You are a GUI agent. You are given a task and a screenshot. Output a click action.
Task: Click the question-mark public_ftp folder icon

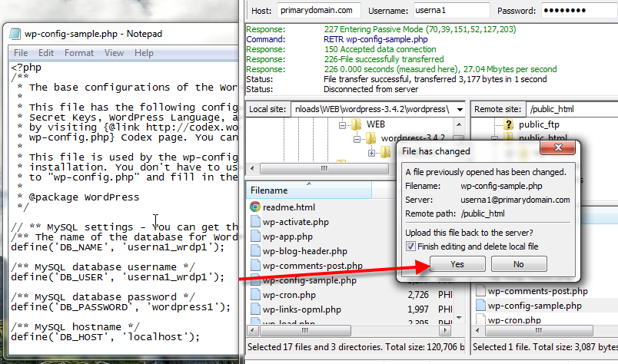point(508,124)
